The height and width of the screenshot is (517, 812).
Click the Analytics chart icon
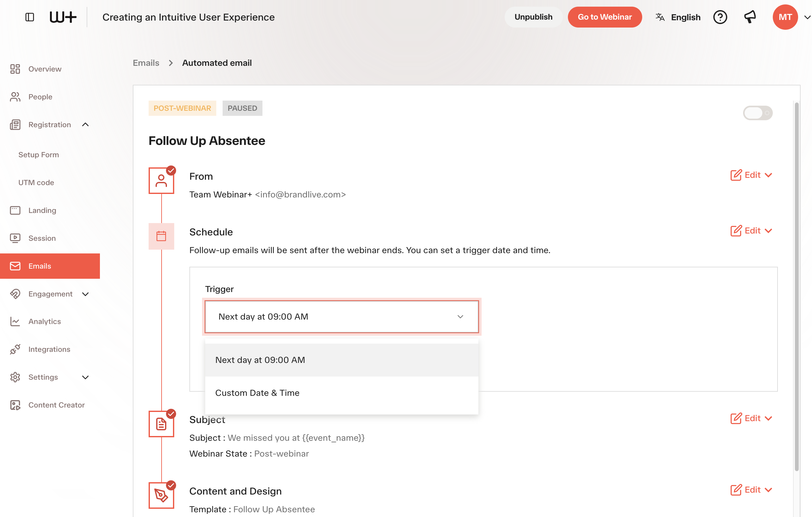coord(15,321)
